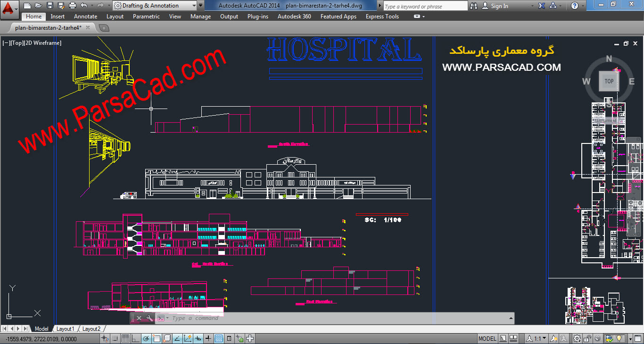Click the Plot printer icon
The image size is (644, 344).
pos(73,6)
